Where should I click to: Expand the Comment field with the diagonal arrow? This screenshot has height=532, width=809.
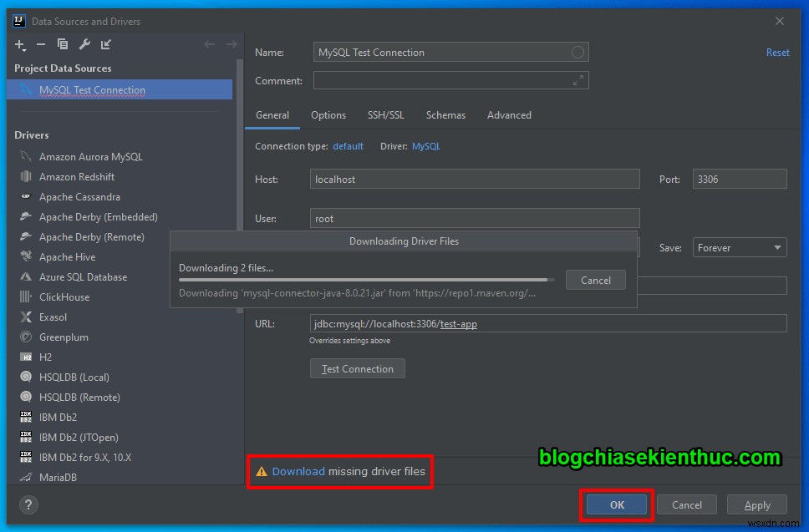(578, 80)
